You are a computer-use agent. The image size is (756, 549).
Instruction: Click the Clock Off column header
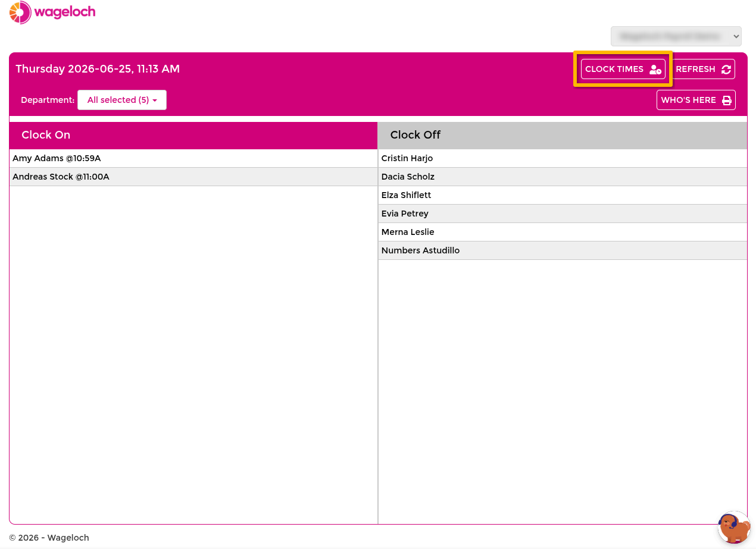[563, 135]
